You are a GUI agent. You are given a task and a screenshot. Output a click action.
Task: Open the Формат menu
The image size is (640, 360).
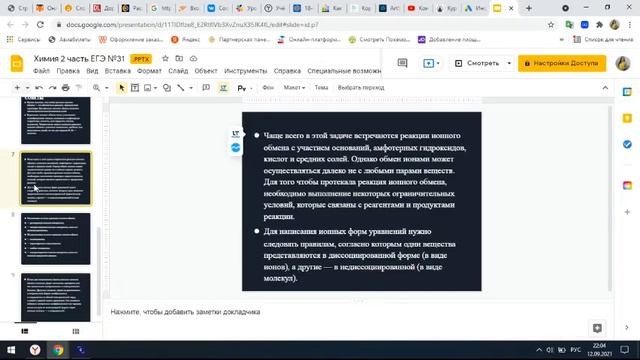pyautogui.click(x=149, y=71)
